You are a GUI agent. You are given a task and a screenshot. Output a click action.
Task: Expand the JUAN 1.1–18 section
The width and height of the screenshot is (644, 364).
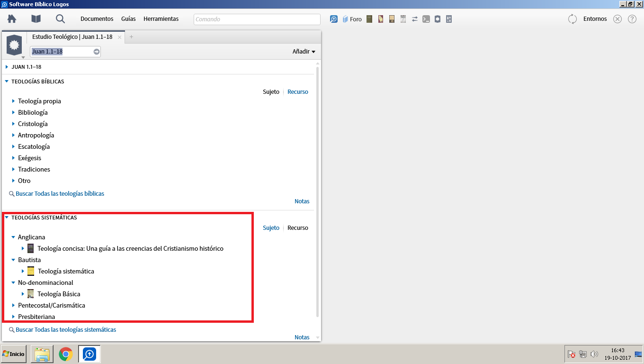[x=7, y=67]
